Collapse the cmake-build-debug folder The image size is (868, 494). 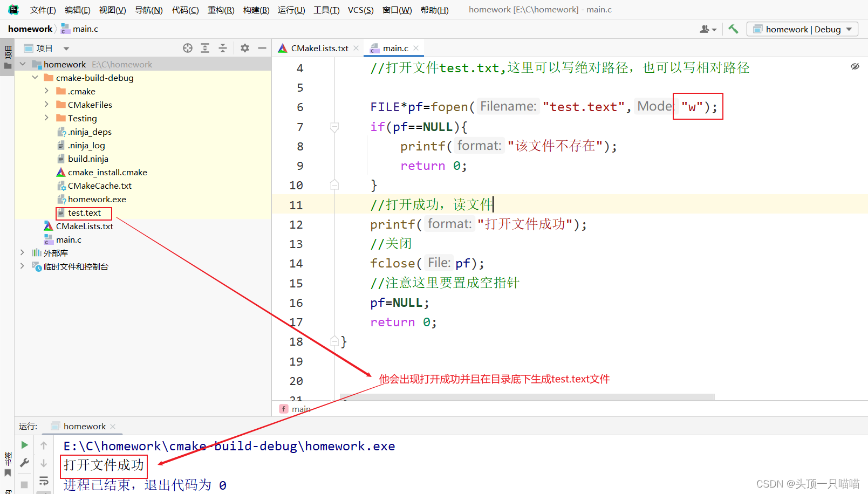point(35,78)
